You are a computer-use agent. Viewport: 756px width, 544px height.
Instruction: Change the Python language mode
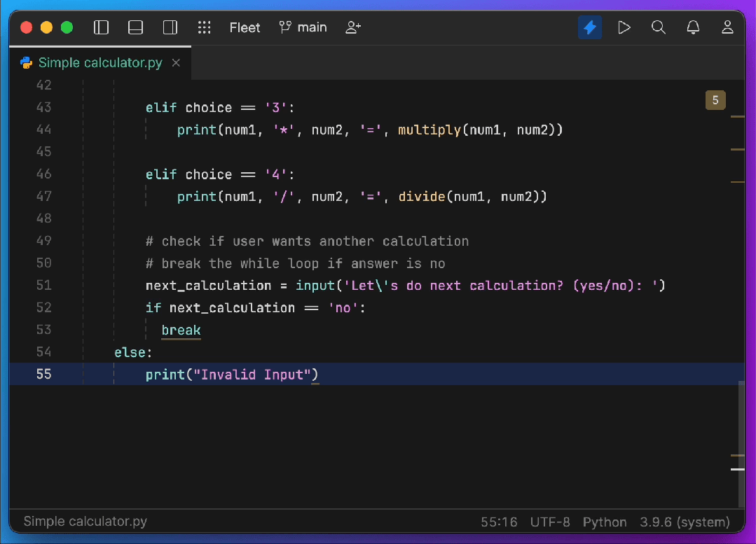[x=605, y=522]
